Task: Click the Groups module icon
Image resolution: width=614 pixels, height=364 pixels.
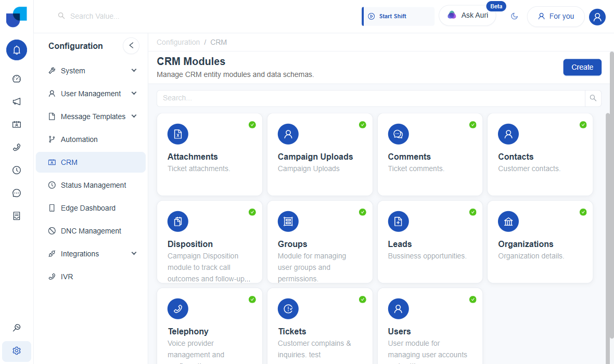Action: coord(288,222)
